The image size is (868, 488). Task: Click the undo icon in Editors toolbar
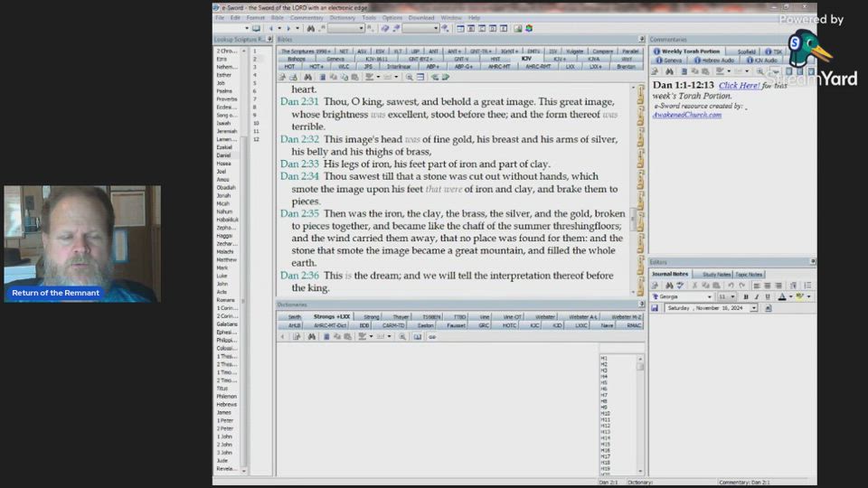pos(731,285)
